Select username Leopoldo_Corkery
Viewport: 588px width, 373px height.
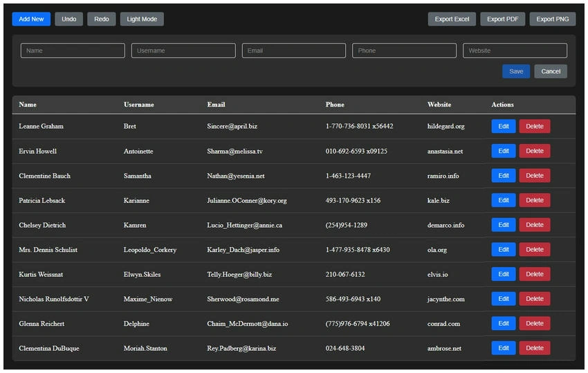tap(150, 250)
